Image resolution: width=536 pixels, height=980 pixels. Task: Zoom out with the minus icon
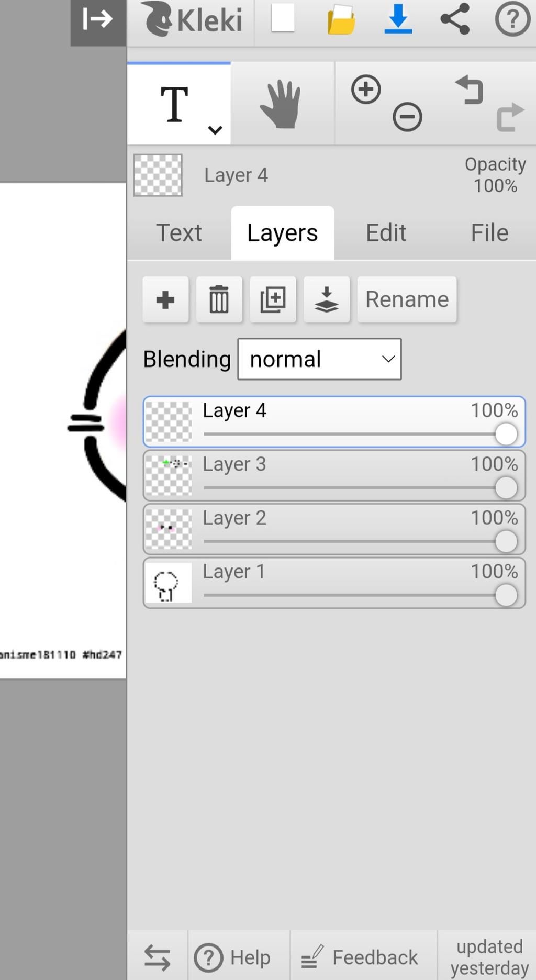(407, 116)
